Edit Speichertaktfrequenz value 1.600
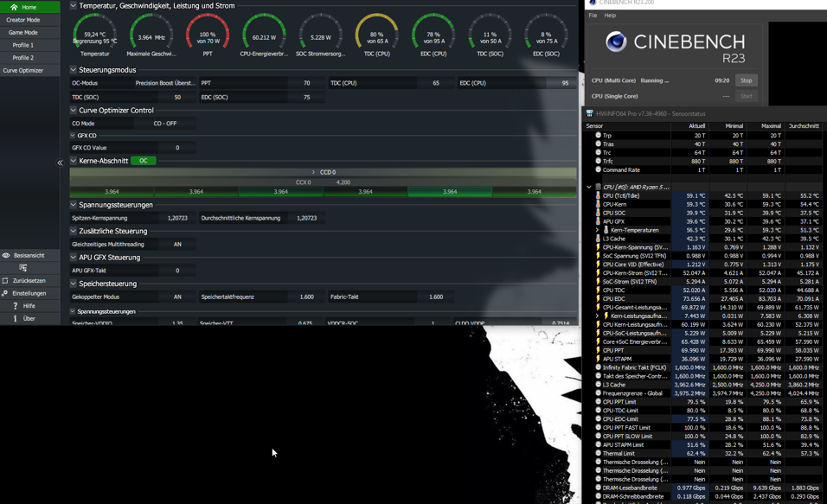Image resolution: width=827 pixels, height=504 pixels. [x=306, y=297]
